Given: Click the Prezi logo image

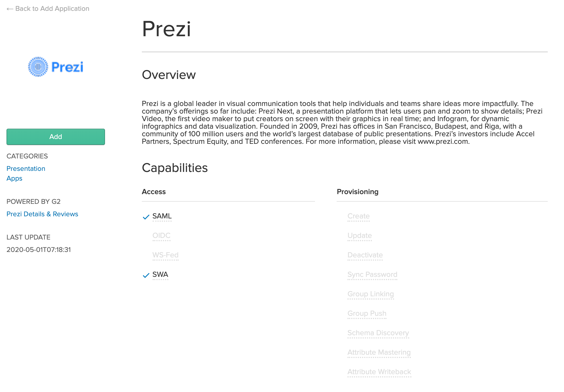Looking at the screenshot, I should pos(56,67).
